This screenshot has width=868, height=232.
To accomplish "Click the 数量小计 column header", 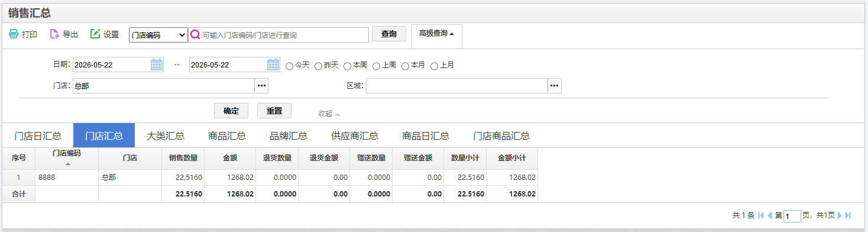I will pyautogui.click(x=465, y=158).
